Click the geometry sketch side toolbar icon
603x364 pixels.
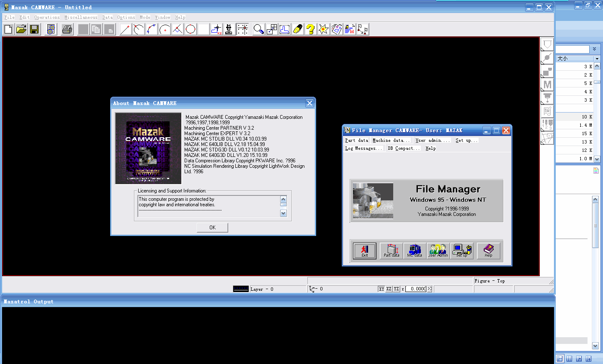(547, 138)
